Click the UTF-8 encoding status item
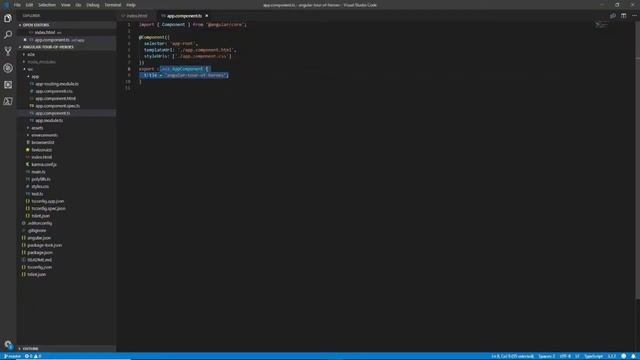The width and height of the screenshot is (640, 360). pyautogui.click(x=565, y=356)
